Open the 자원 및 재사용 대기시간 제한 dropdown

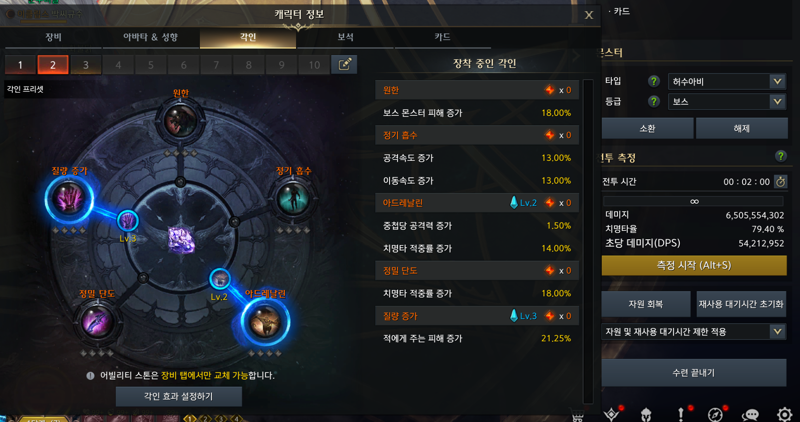point(694,332)
